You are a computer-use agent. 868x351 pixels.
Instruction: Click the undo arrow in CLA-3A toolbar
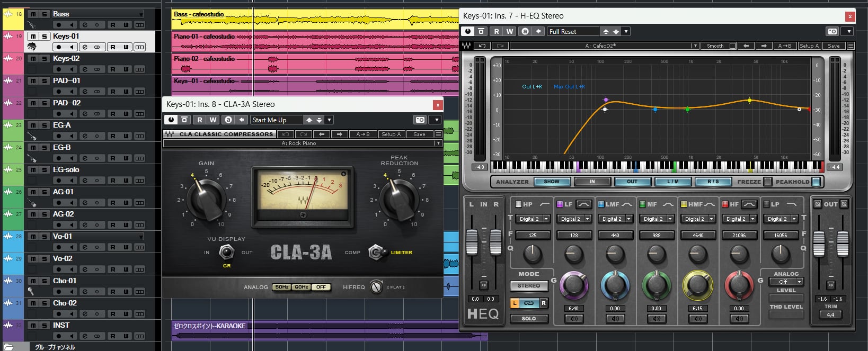click(286, 134)
